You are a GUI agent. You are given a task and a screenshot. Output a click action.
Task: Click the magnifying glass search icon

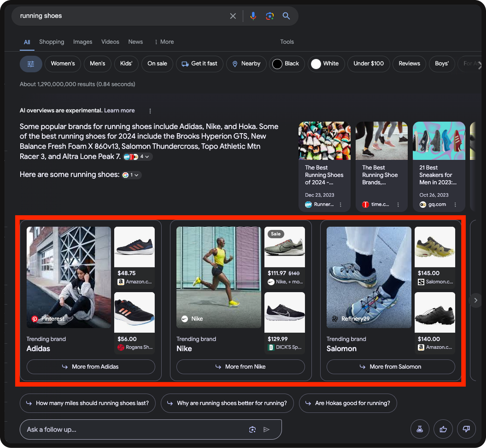coord(286,16)
